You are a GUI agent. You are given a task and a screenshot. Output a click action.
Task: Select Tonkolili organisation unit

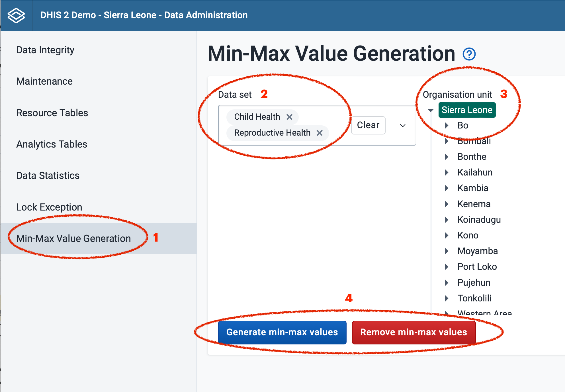(474, 298)
